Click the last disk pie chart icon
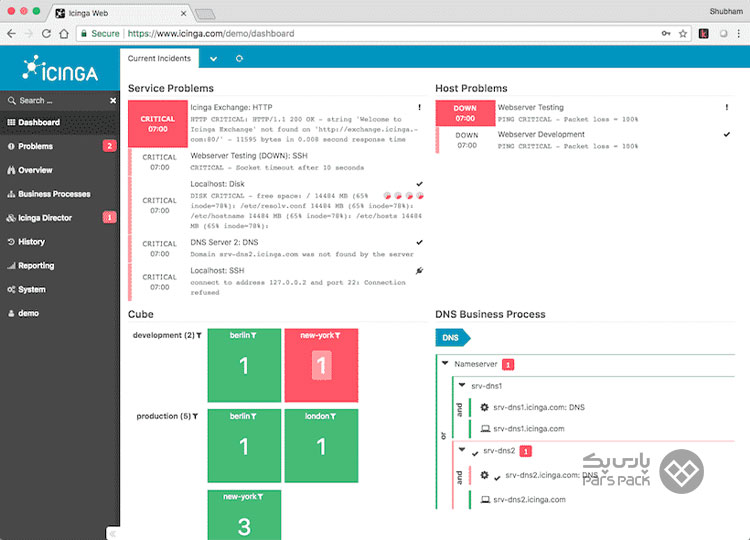The image size is (750, 540). click(420, 196)
